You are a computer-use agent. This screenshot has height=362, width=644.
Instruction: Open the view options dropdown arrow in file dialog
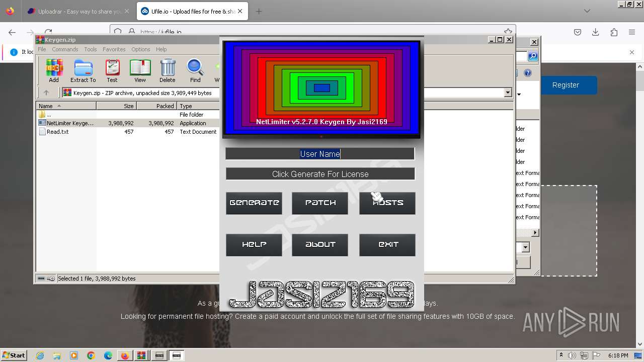click(519, 94)
